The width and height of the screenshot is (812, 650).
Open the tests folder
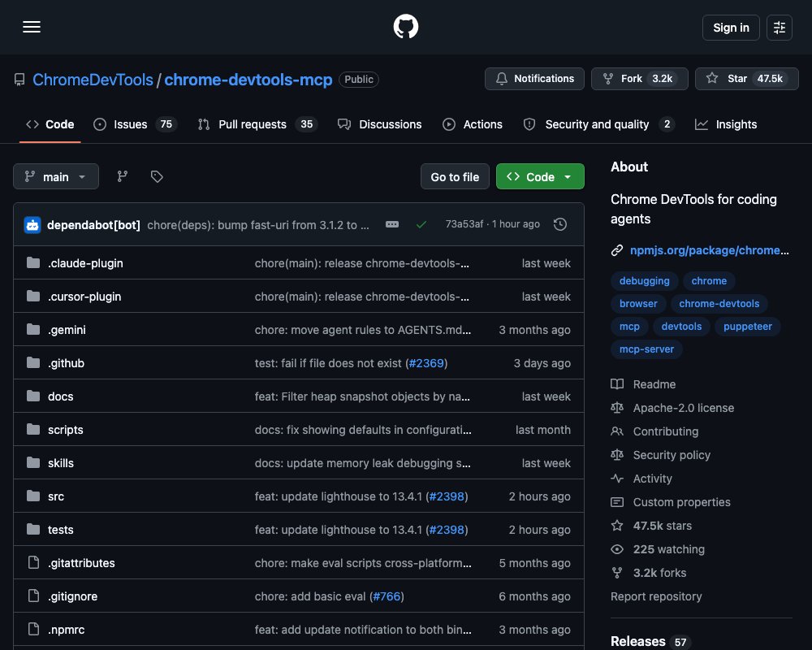tap(61, 530)
